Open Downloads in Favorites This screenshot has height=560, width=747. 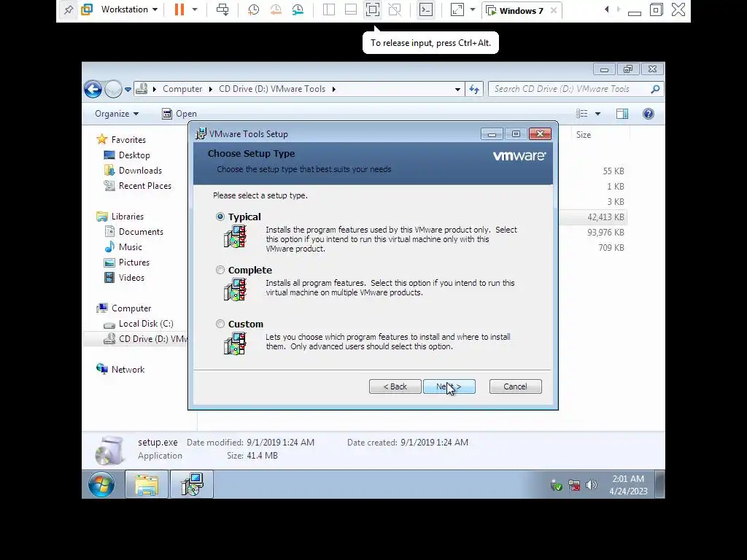pyautogui.click(x=140, y=171)
